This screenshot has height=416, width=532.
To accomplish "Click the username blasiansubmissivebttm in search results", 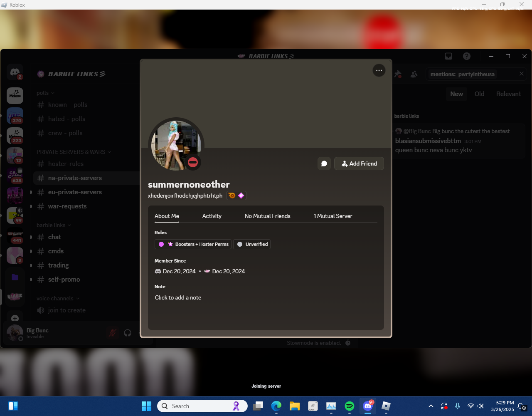I will (428, 141).
